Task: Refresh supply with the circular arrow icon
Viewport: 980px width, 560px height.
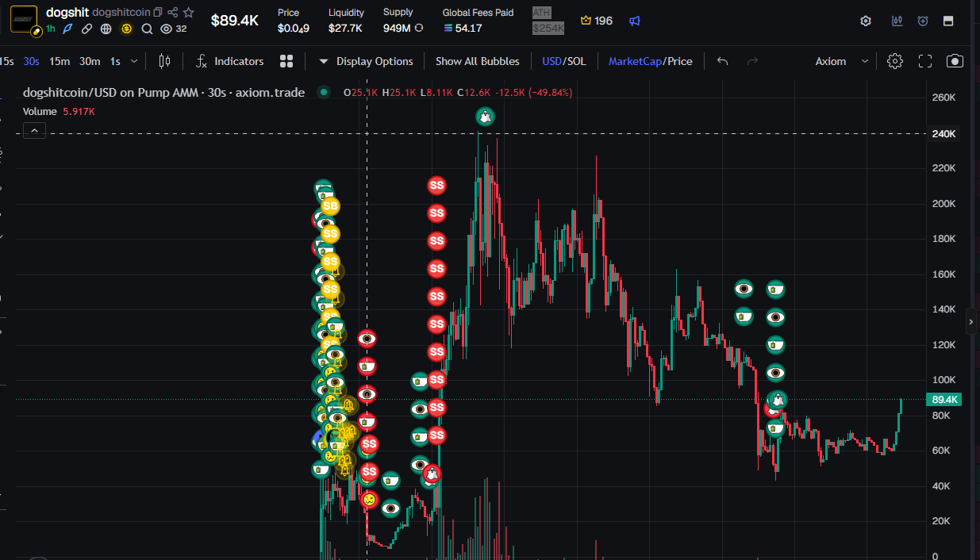Action: pos(419,28)
